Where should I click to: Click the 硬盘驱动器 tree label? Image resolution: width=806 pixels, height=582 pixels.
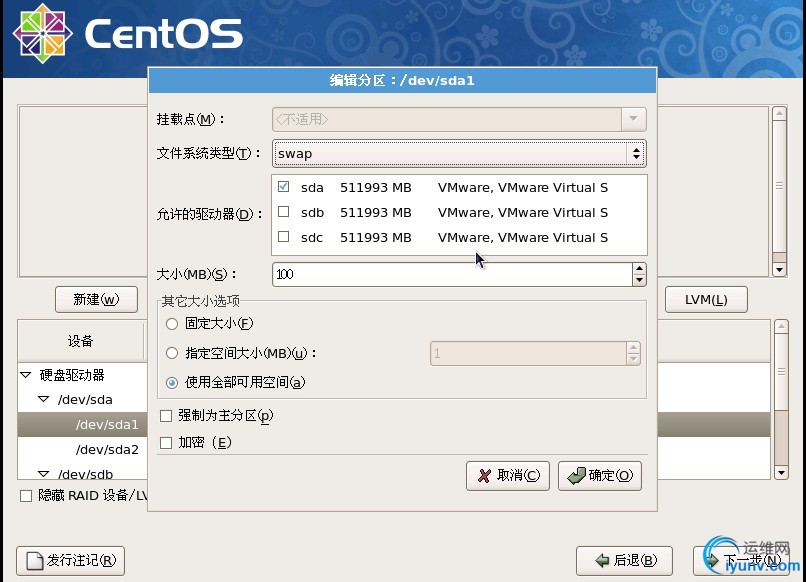point(72,375)
